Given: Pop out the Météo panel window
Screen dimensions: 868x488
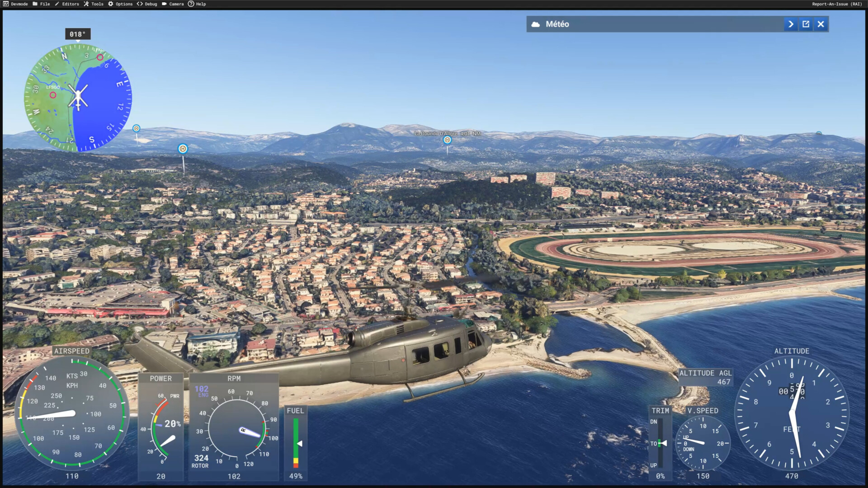Looking at the screenshot, I should [806, 24].
